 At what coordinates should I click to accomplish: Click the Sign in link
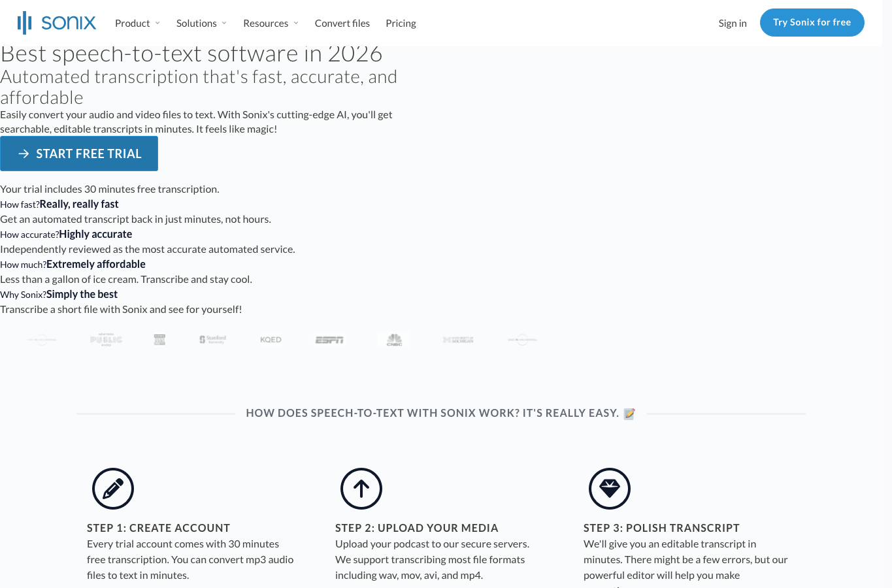[733, 24]
